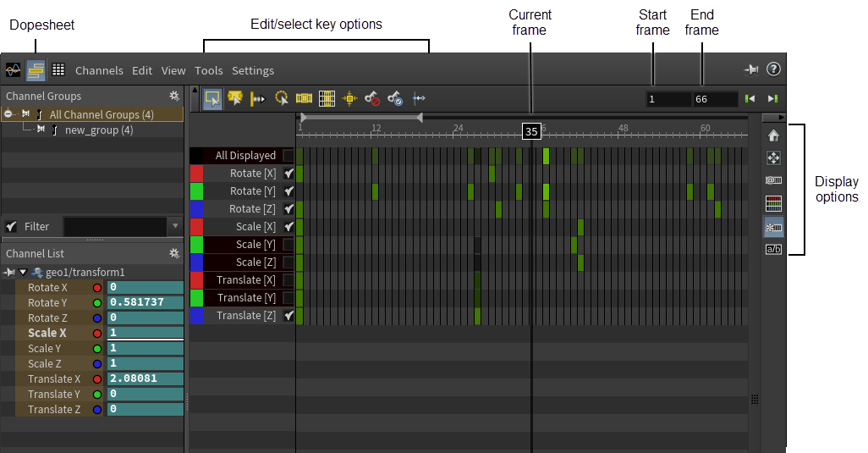Collapse the geo1/transform1 channel list node

(x=23, y=273)
